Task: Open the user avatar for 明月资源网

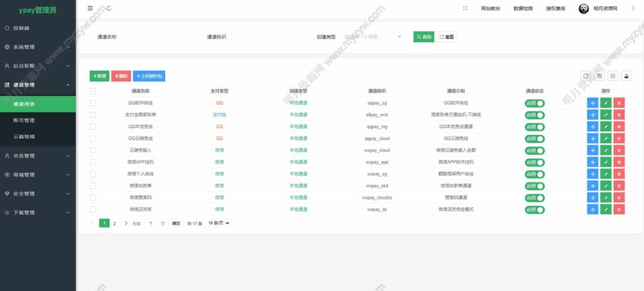Action: [x=584, y=8]
